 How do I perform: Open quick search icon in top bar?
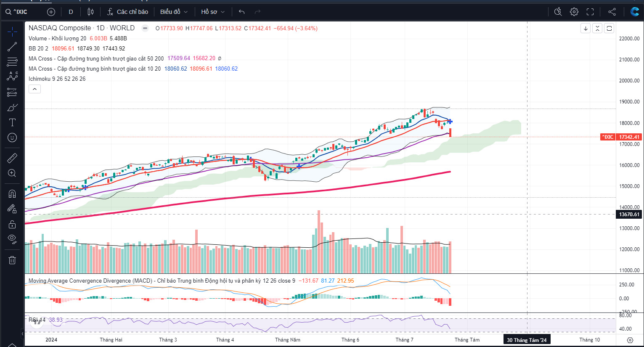tap(558, 12)
